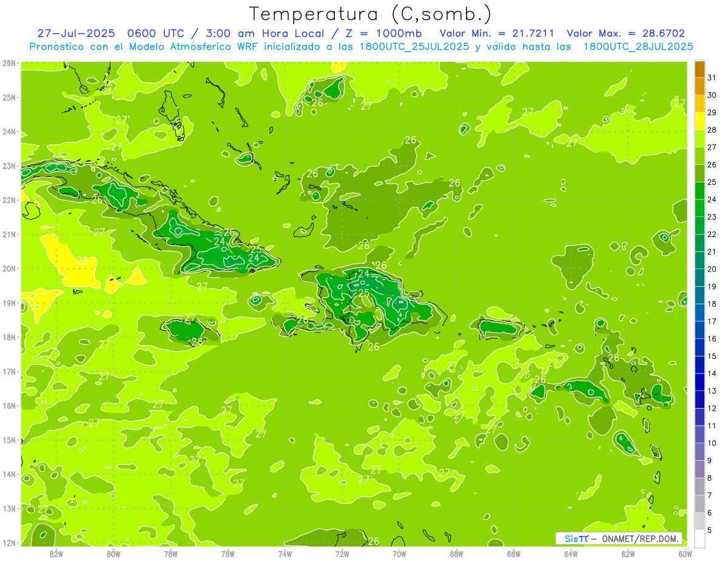Select the 'Z = 1000mb' level label
The width and height of the screenshot is (728, 562).
[383, 33]
